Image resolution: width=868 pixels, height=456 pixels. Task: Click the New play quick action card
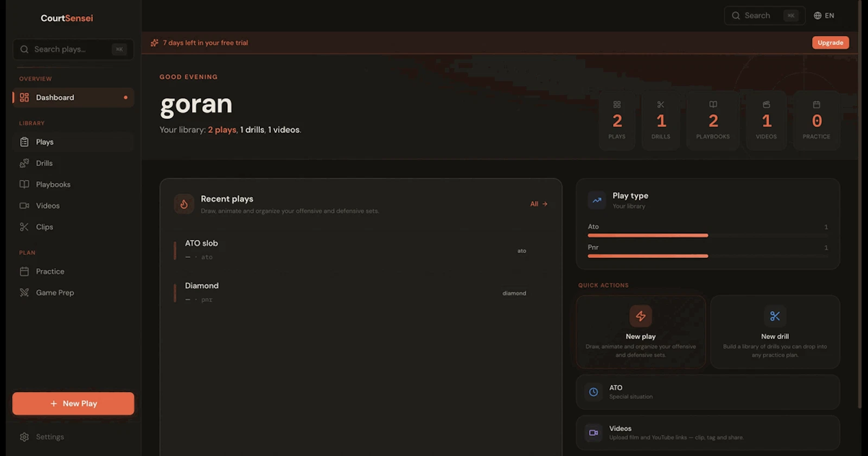(641, 332)
